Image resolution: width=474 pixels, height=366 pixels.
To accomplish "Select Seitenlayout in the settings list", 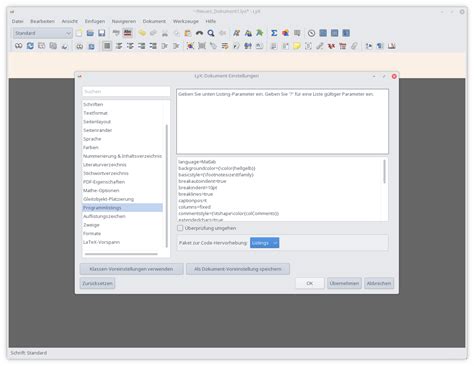I will click(122, 122).
